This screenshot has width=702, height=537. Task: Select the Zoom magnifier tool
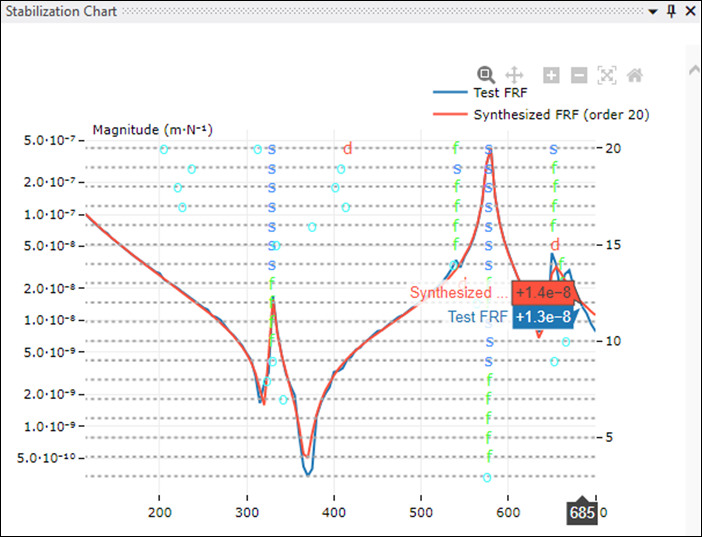(x=486, y=75)
